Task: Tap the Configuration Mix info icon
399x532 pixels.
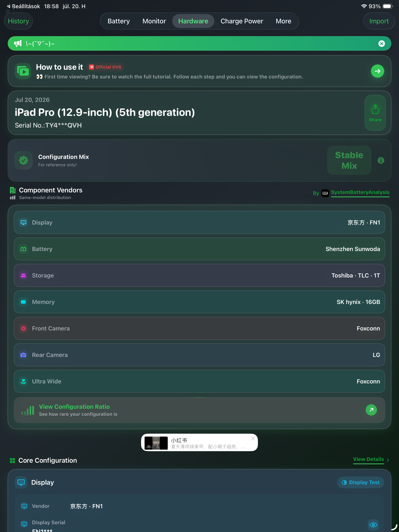Action: click(x=381, y=160)
